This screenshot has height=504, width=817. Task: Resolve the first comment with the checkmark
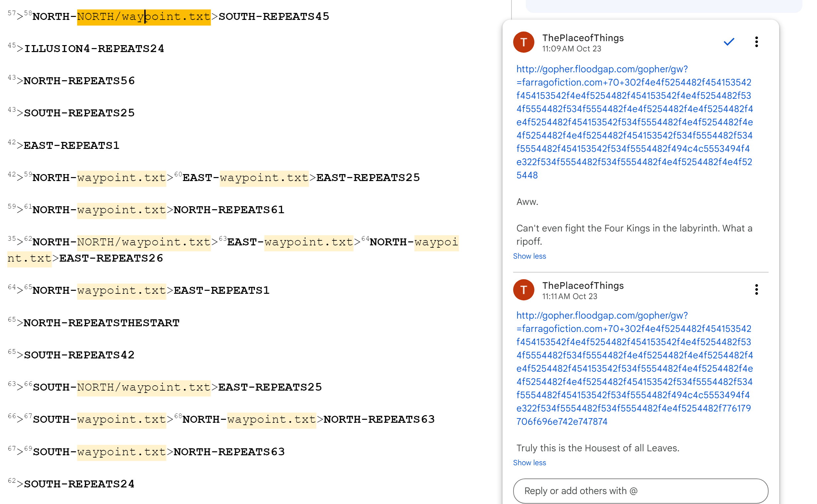click(728, 42)
